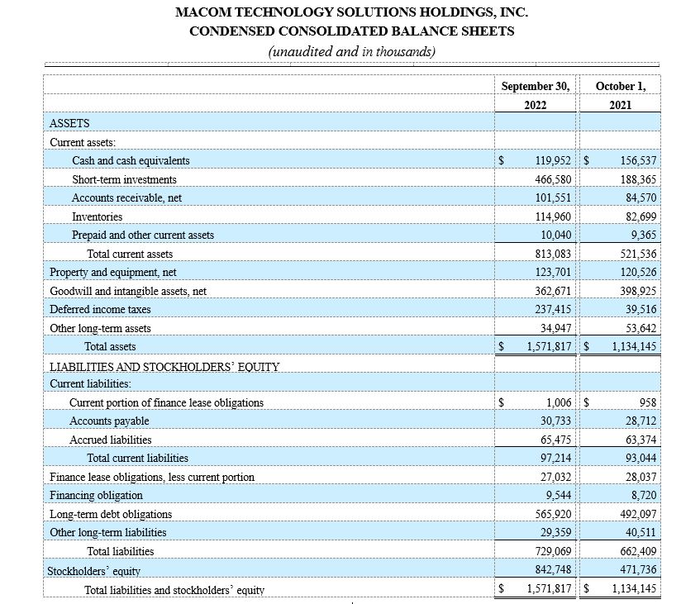Select Current portion of finance lease obligations label

(166, 402)
